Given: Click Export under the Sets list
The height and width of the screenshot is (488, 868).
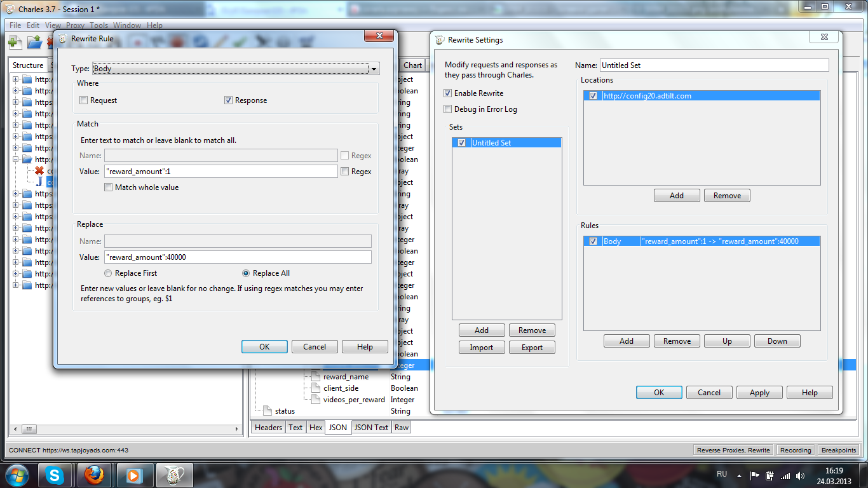Looking at the screenshot, I should coord(532,348).
